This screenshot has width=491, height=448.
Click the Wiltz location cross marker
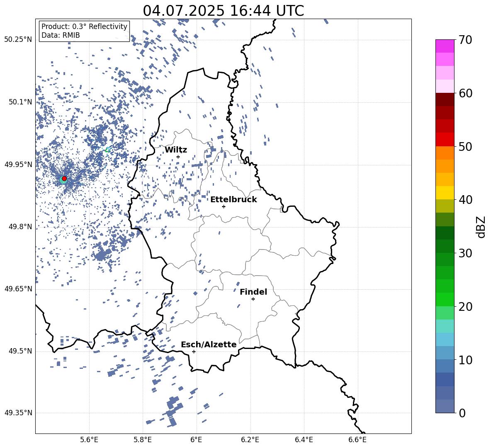coord(178,157)
